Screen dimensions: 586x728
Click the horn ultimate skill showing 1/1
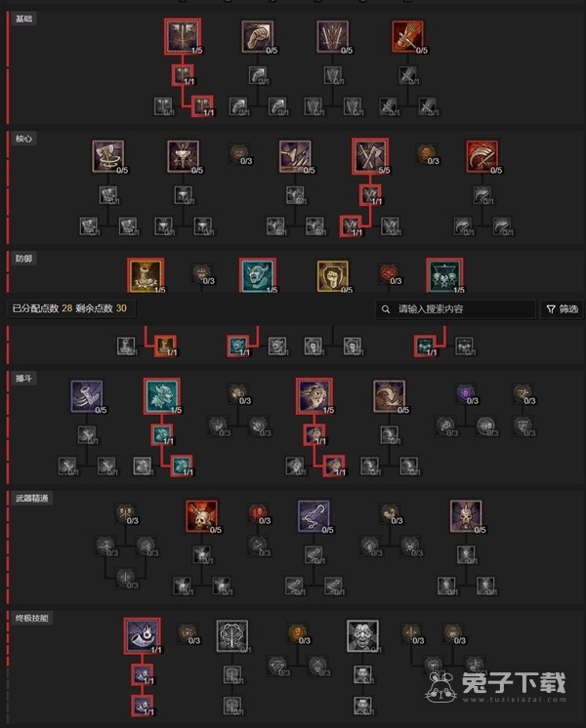pyautogui.click(x=143, y=635)
